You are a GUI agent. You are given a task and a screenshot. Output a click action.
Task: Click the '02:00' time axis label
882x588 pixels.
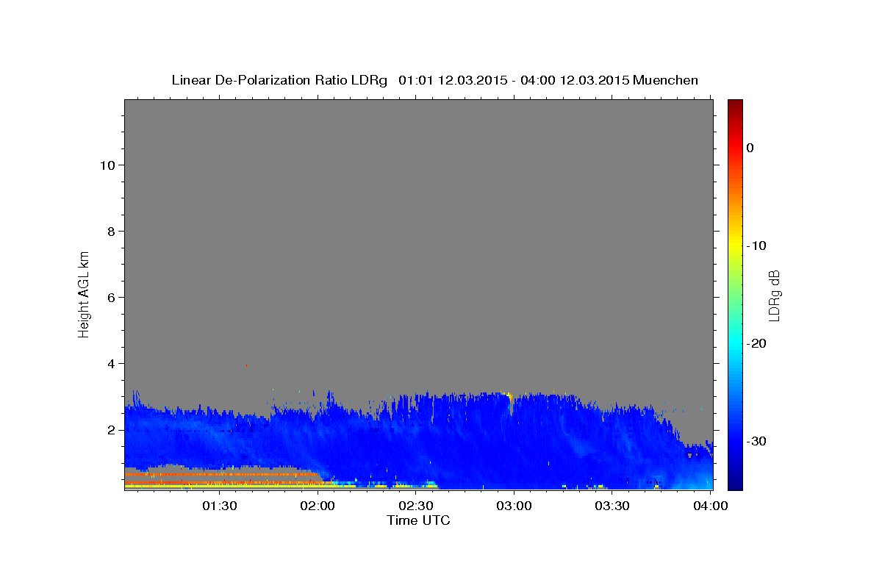pos(318,506)
